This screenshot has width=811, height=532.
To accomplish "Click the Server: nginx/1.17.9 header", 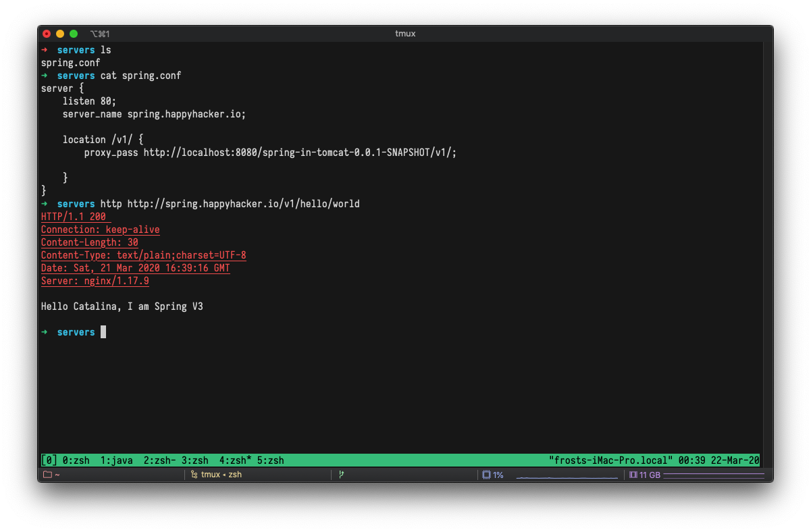I will click(95, 281).
